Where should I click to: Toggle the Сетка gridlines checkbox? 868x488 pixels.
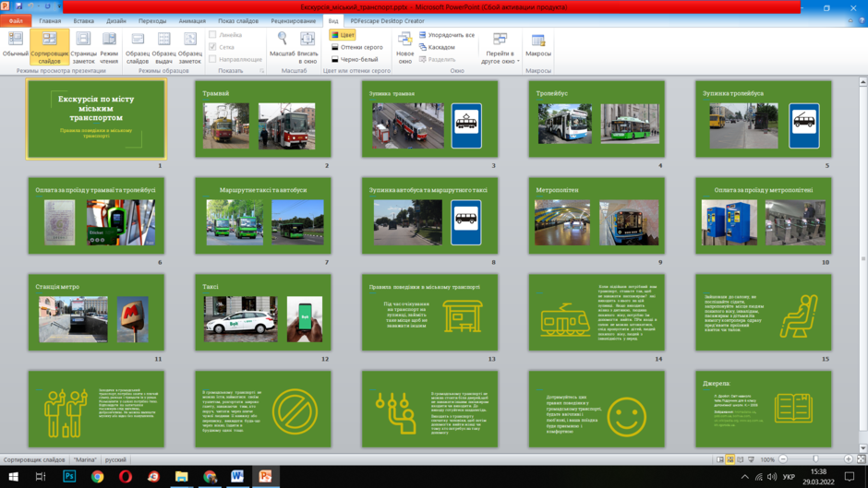pos(212,47)
